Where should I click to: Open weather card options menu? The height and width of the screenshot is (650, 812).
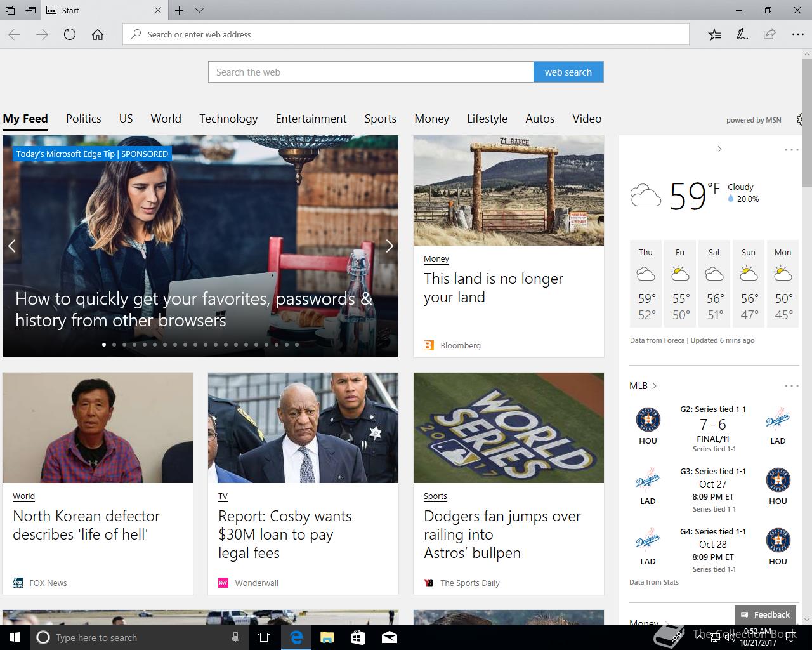click(791, 150)
